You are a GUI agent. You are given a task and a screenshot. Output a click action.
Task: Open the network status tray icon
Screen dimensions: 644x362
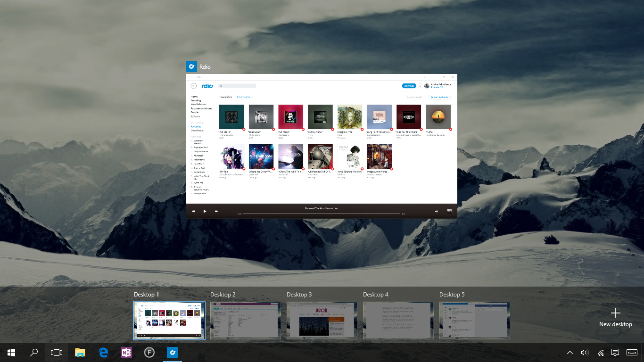click(600, 352)
